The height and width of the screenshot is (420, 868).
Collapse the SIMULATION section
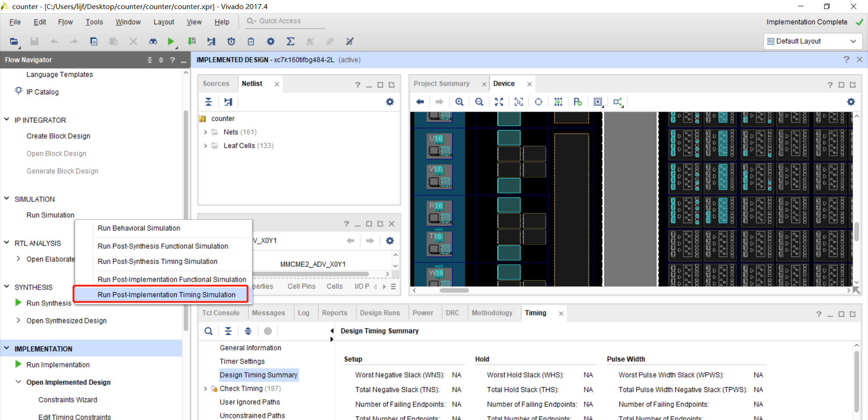(7, 199)
